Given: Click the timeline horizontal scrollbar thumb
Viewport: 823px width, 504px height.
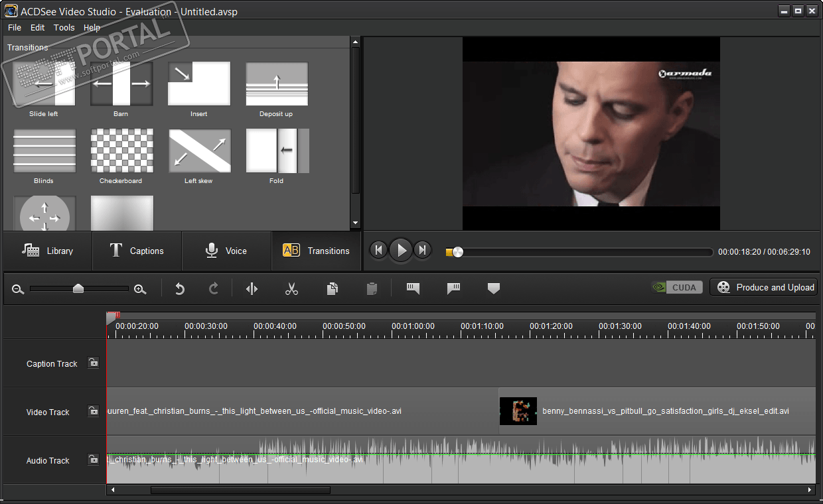Looking at the screenshot, I should pyautogui.click(x=240, y=490).
